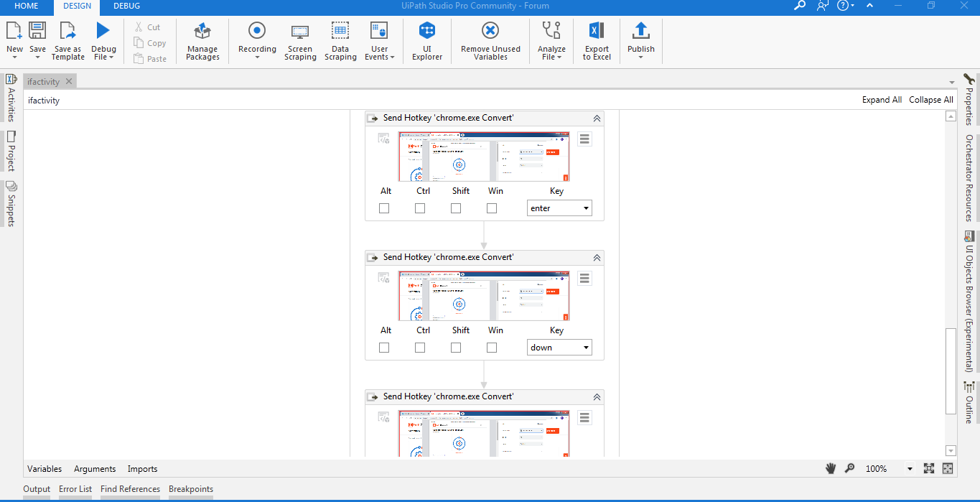Click the New file icon

click(x=14, y=31)
